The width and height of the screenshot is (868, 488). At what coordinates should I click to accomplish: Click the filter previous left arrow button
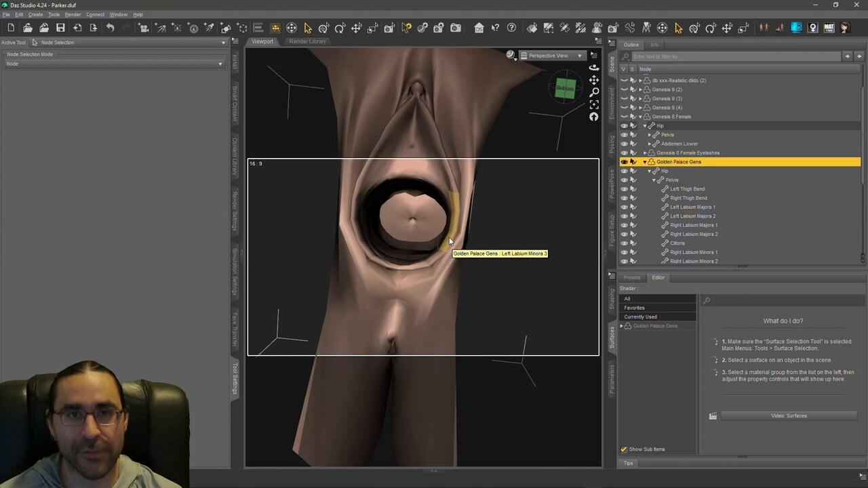[x=848, y=56]
